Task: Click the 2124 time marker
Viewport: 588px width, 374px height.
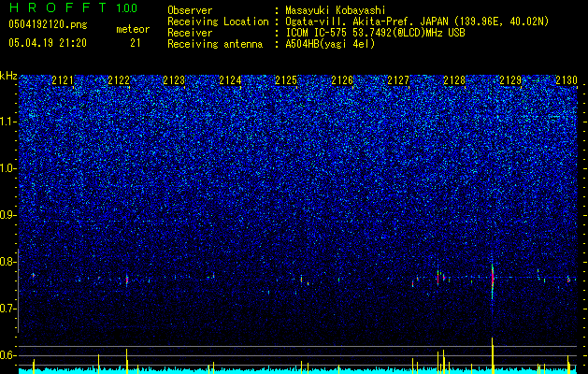Action: pyautogui.click(x=230, y=80)
